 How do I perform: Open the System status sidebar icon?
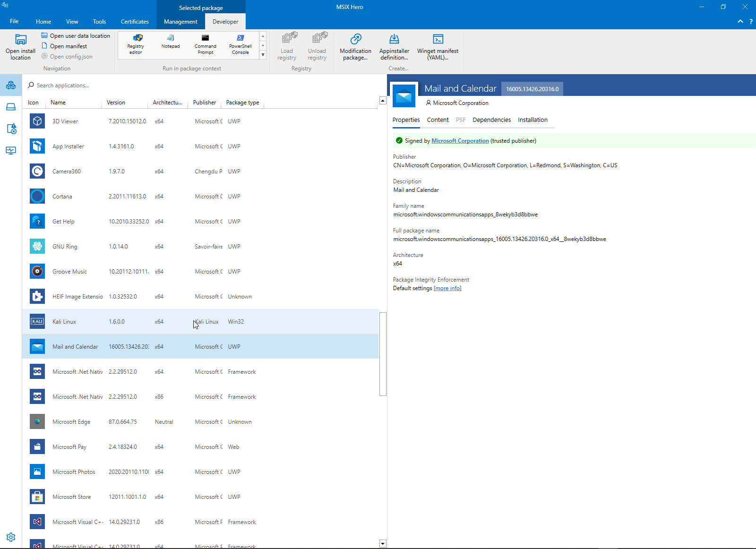[x=11, y=151]
